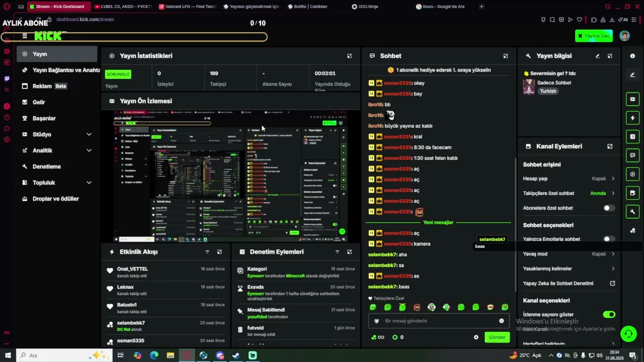Click the chat message input field

tap(438, 321)
